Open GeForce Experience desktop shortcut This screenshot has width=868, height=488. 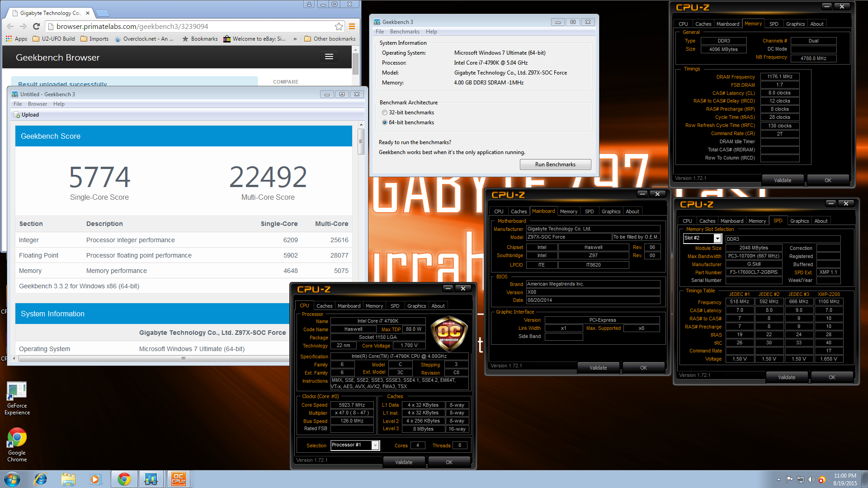(x=17, y=398)
